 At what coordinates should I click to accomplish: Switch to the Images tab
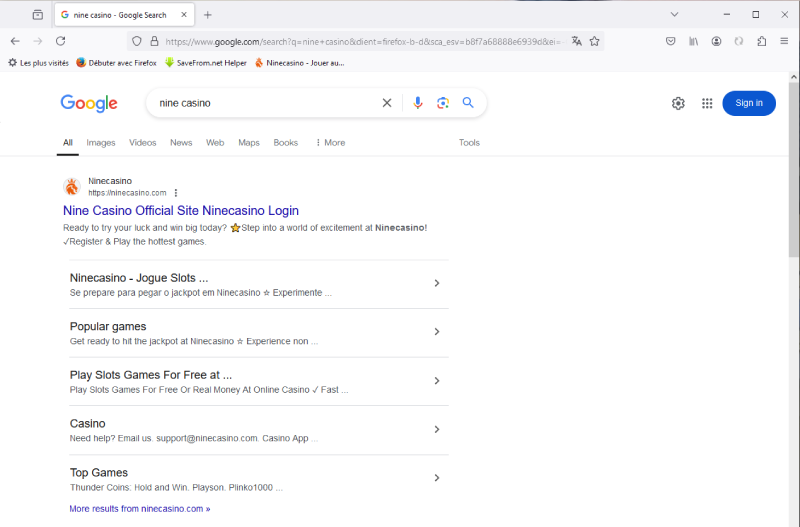pyautogui.click(x=101, y=143)
